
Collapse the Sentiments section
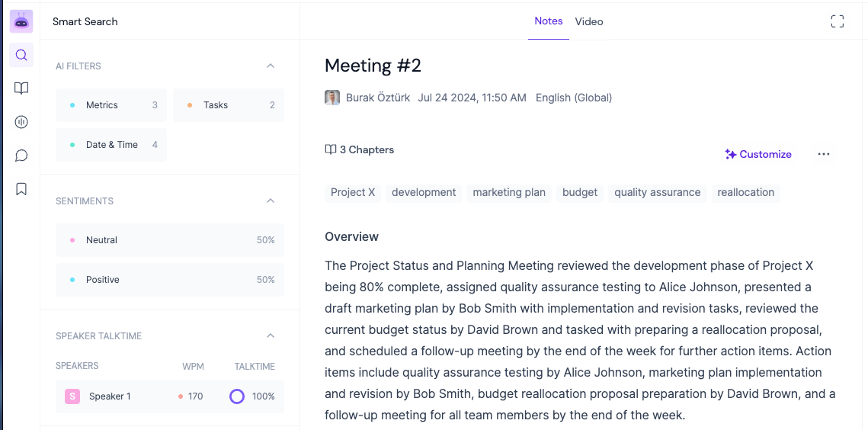(270, 201)
